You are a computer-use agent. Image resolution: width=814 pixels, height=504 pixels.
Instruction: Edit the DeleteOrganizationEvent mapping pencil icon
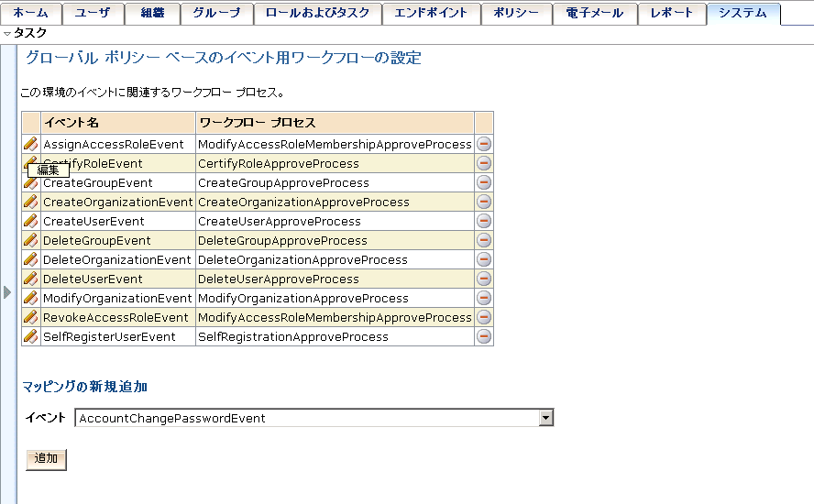point(30,259)
